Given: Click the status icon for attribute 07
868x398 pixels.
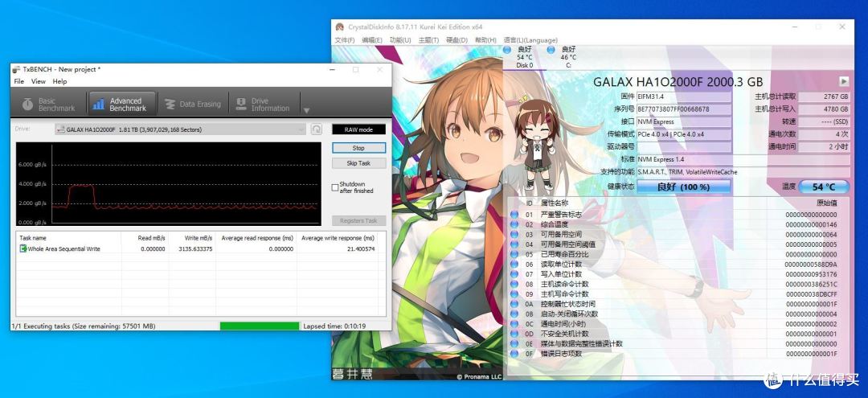Looking at the screenshot, I should (x=514, y=274).
